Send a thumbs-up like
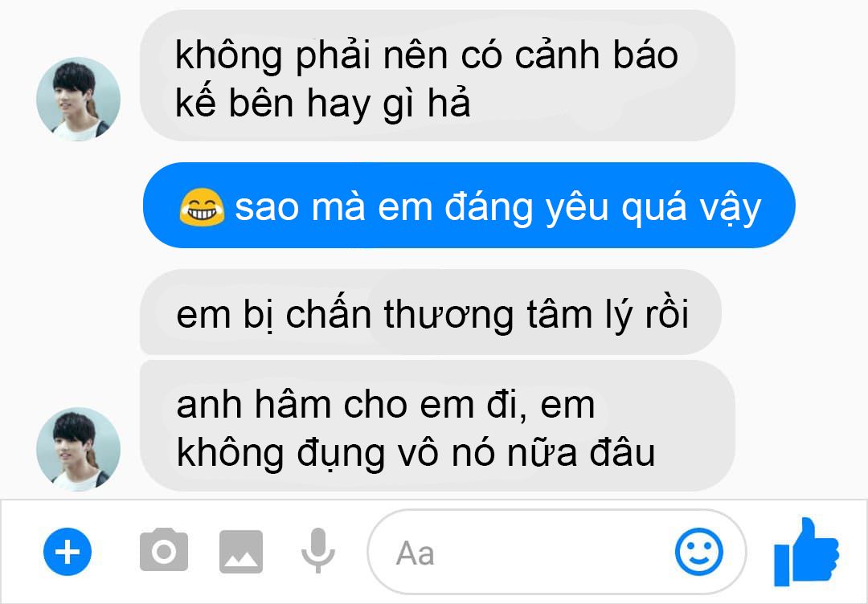 (807, 551)
